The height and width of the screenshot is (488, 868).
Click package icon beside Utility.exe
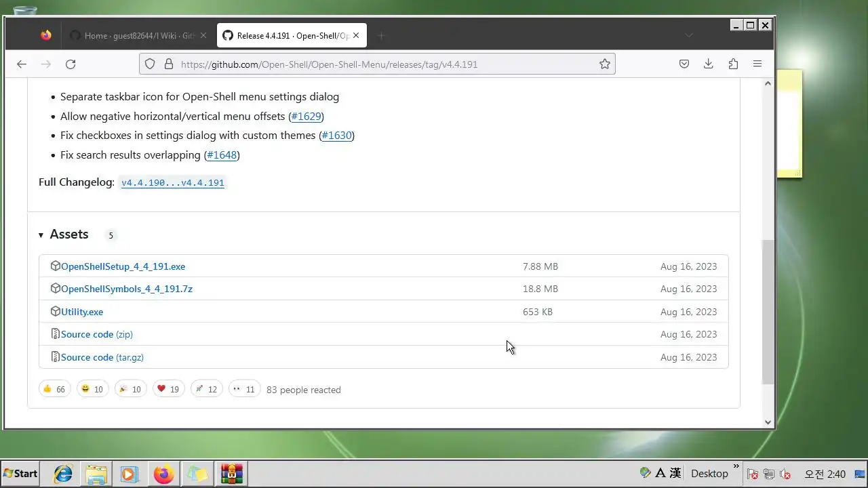click(x=56, y=311)
